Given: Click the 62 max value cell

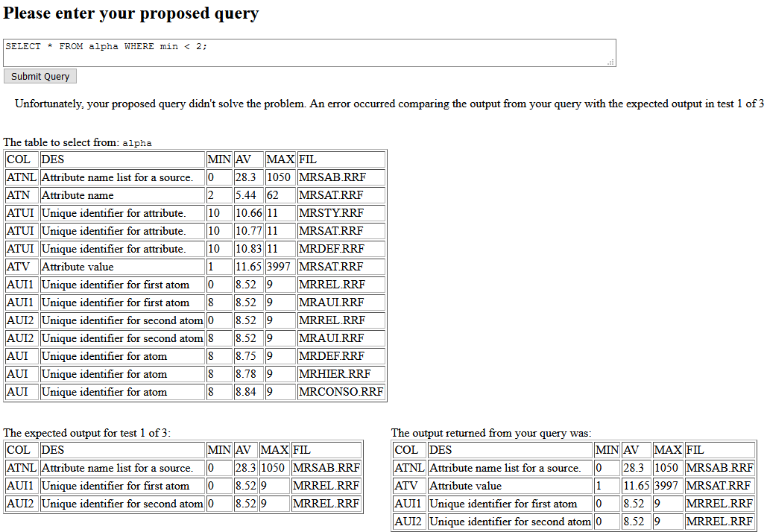Looking at the screenshot, I should 280,195.
